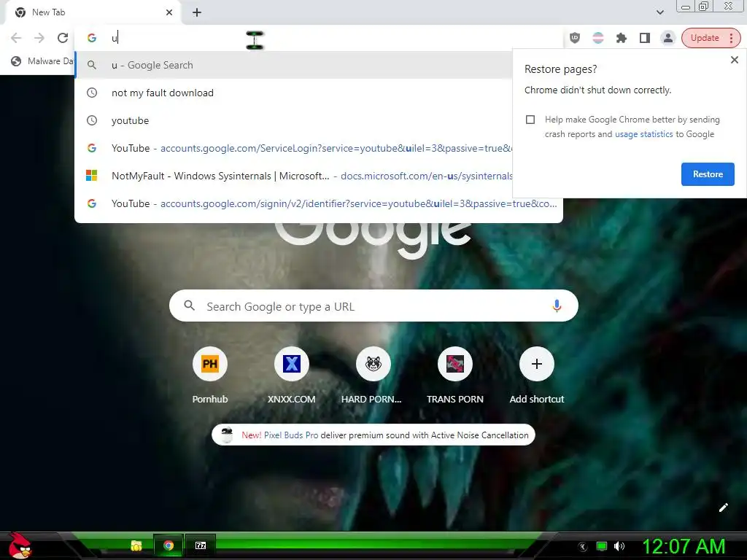Click the 12:07 AM clock
This screenshot has width=747, height=560.
(684, 546)
